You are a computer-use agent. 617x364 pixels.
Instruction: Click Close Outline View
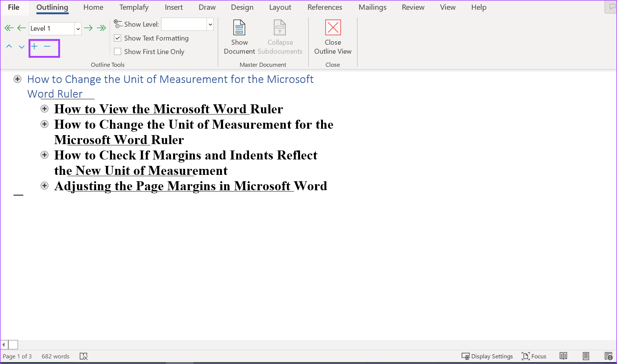click(333, 36)
